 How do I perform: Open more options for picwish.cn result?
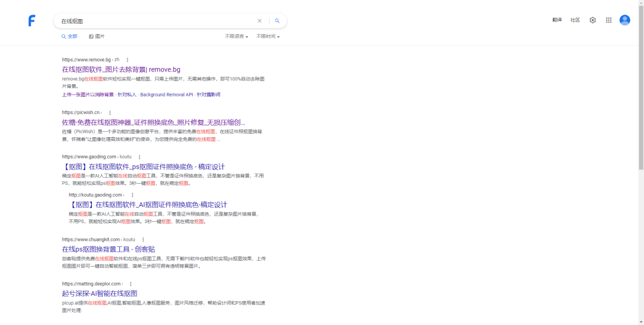tap(110, 113)
